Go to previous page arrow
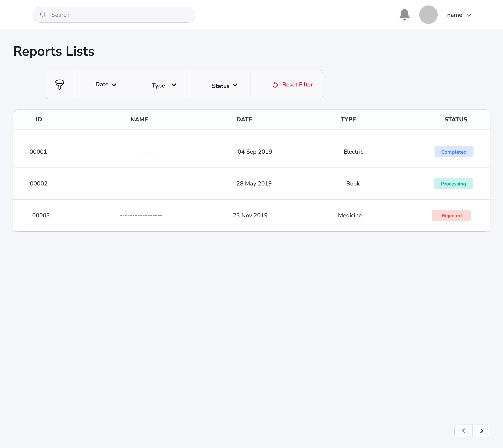The height and width of the screenshot is (448, 503). coord(463,431)
